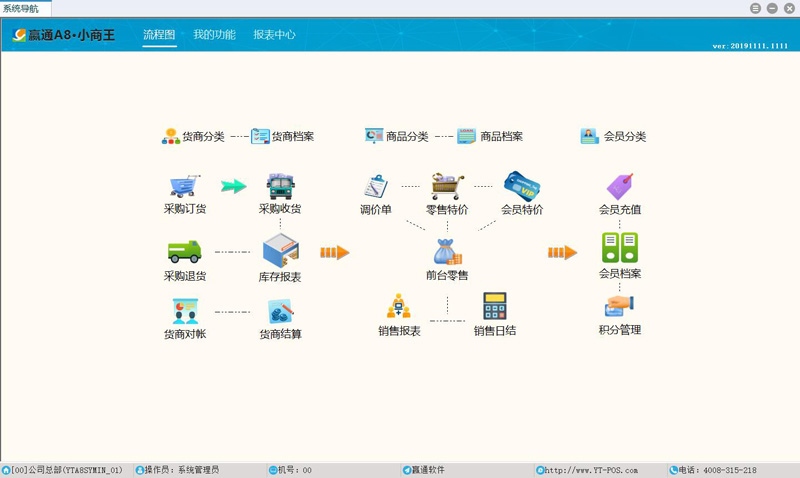
Task: Click the 采购退货 green truck icon
Action: coord(184,252)
